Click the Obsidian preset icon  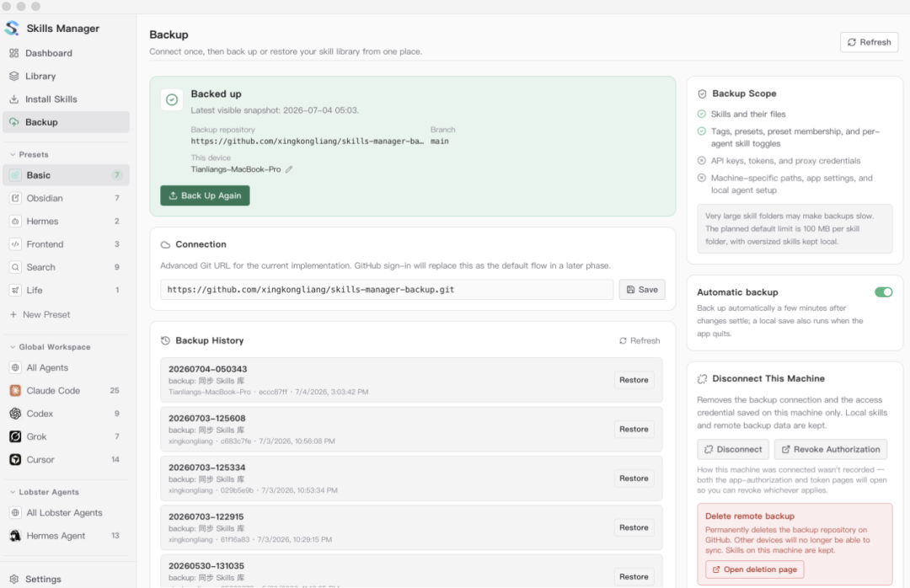(16, 198)
